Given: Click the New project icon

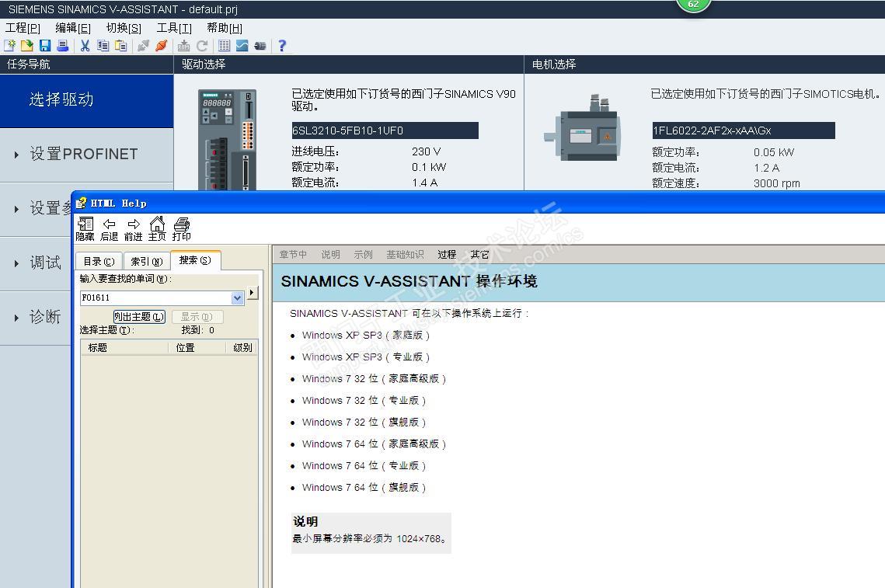Looking at the screenshot, I should (x=9, y=46).
